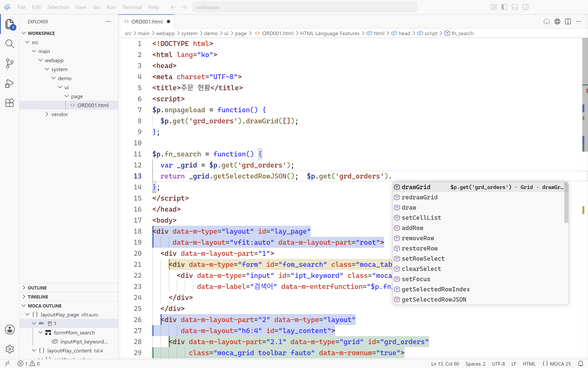Open the Search view icon
Viewport: 588px width, 368px height.
[x=10, y=44]
